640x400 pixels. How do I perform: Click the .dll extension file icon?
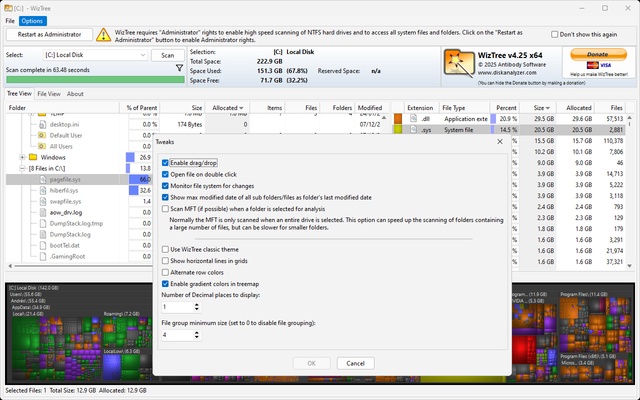pos(414,119)
